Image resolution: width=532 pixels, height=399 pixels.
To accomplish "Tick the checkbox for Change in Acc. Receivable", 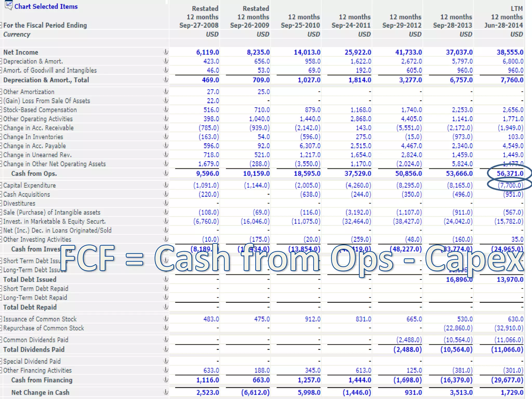I will click(x=1, y=128).
